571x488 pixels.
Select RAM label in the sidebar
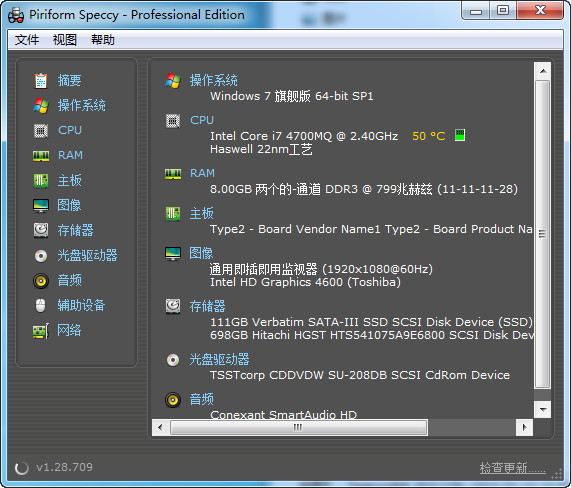[70, 155]
